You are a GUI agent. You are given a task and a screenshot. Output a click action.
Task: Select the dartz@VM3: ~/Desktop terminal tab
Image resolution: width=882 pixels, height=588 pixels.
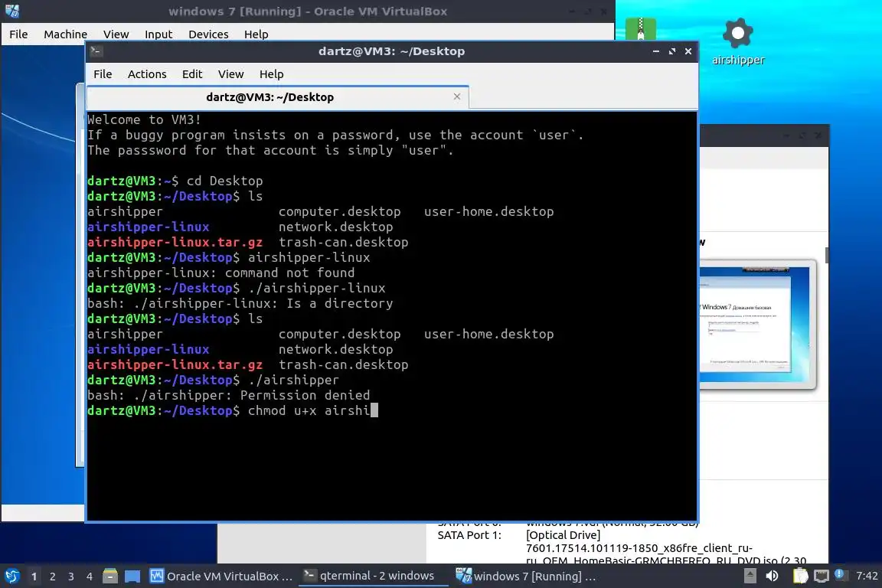(x=270, y=97)
